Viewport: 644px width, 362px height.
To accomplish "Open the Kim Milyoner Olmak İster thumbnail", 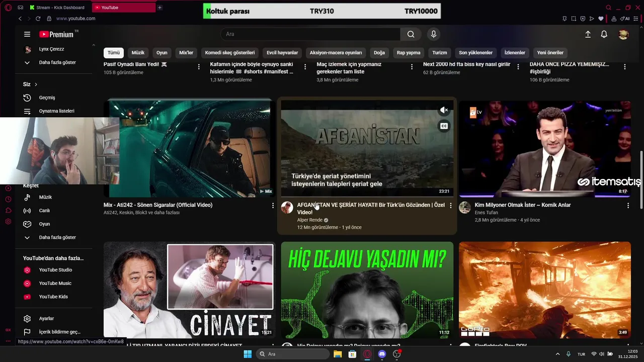I will (x=545, y=149).
